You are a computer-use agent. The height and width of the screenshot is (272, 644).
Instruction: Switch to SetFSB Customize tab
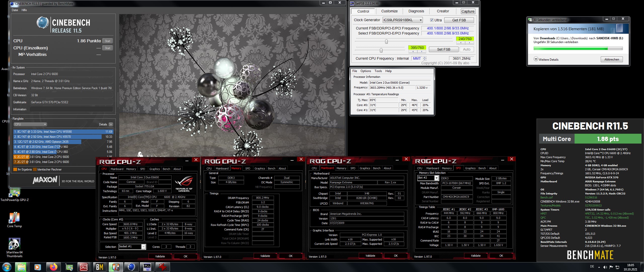pos(389,11)
